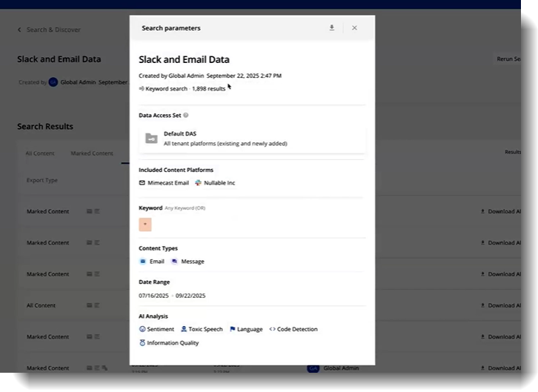The width and height of the screenshot is (538, 392).
Task: Click the Sentiment smiley icon
Action: [142, 329]
